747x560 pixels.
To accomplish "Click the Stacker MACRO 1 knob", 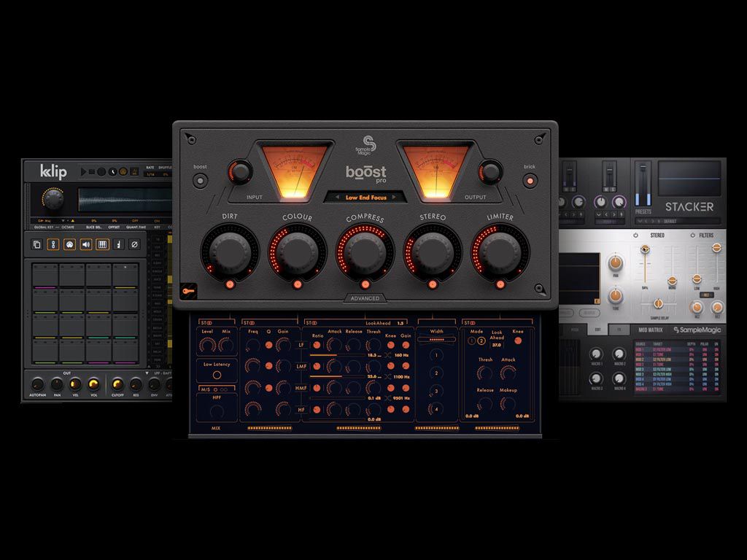I will [x=597, y=354].
